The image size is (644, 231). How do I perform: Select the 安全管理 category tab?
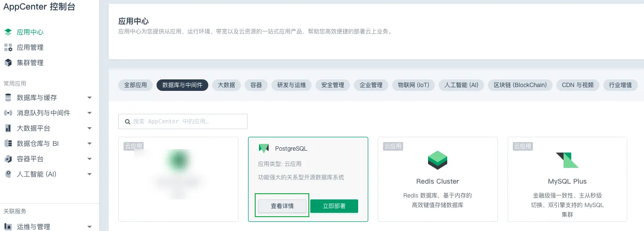point(333,85)
